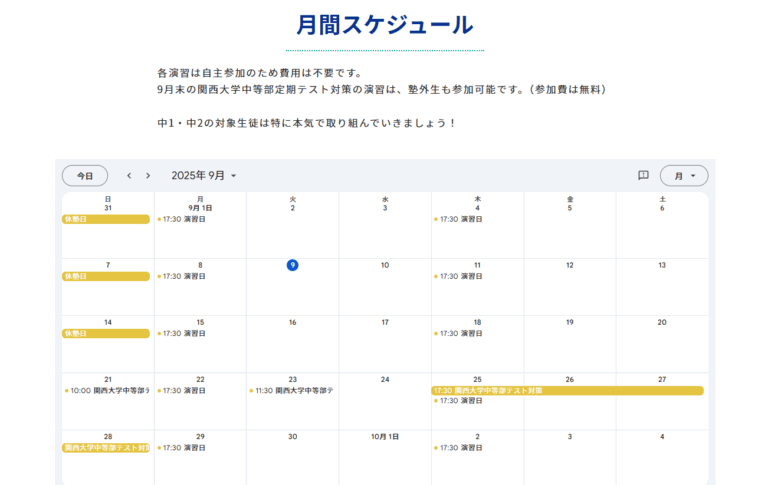Select date number 31 under 日
This screenshot has height=485, width=768.
108,208
